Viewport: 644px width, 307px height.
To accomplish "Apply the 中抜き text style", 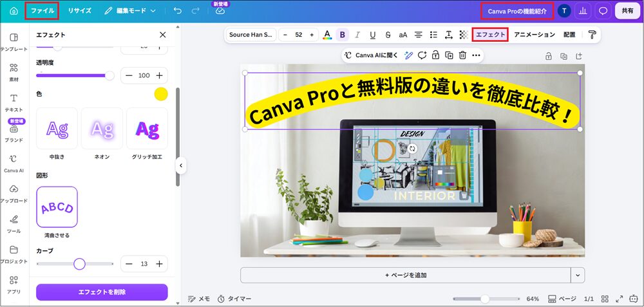I will point(57,129).
